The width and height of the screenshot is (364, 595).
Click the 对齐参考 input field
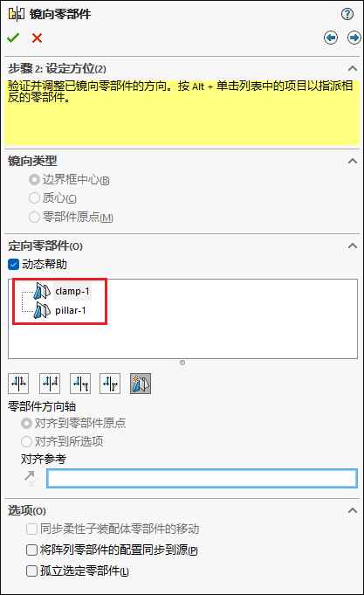(202, 478)
